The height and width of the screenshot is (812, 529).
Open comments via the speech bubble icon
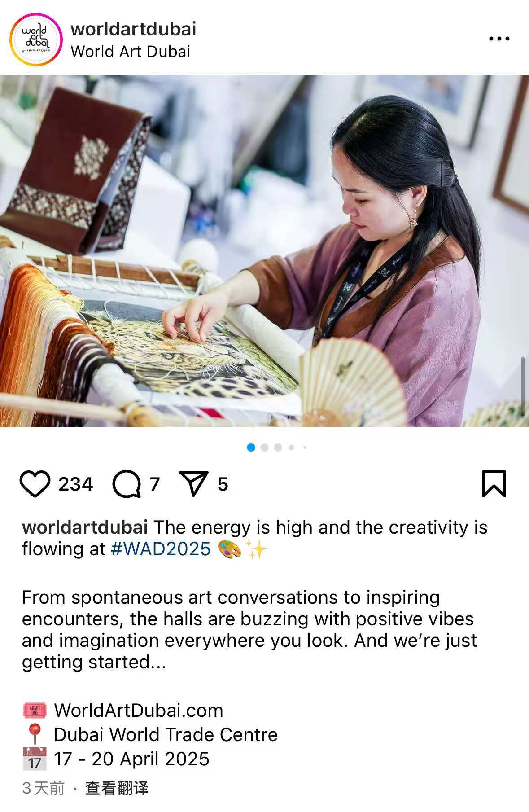tap(127, 484)
